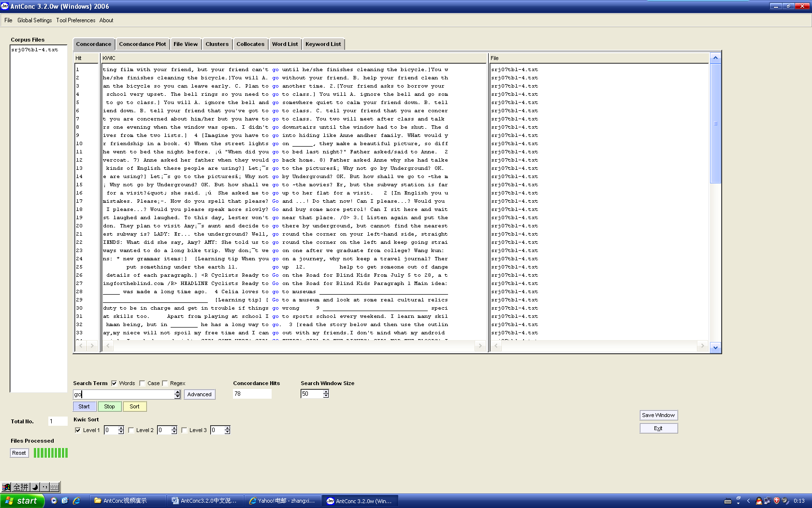Click the Save Window button
Screen dimensions: 812x508
(x=658, y=415)
